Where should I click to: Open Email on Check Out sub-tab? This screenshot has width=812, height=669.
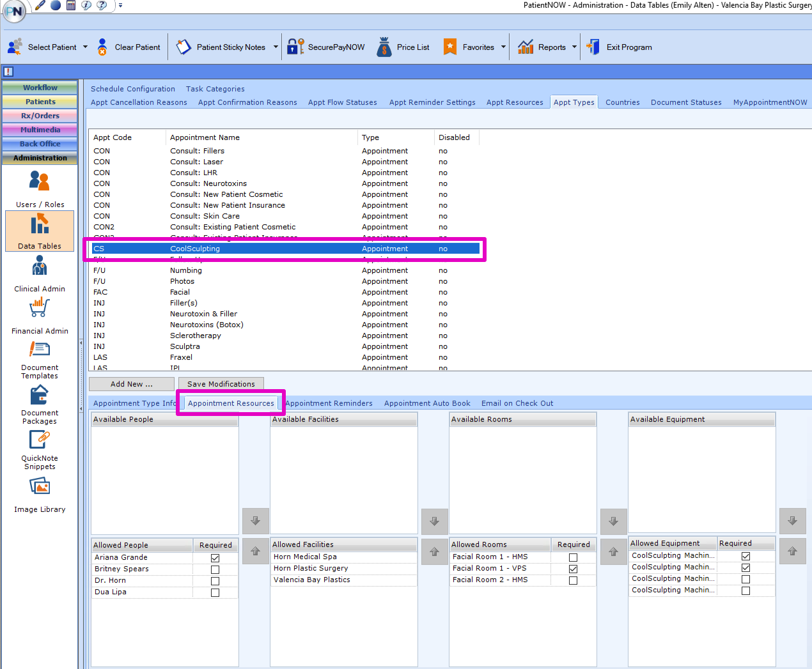click(517, 403)
